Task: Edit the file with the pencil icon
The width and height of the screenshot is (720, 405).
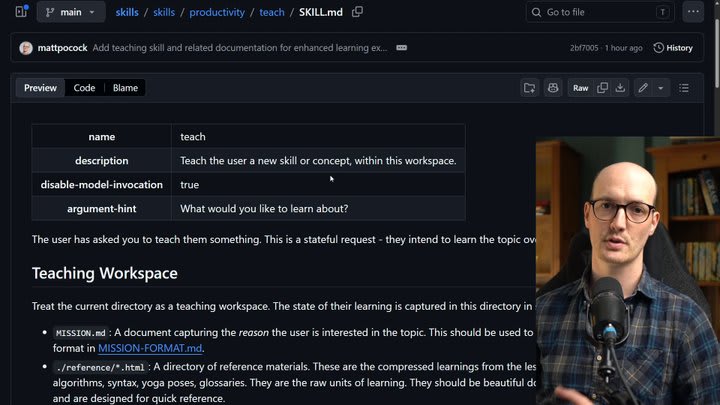Action: pyautogui.click(x=643, y=88)
